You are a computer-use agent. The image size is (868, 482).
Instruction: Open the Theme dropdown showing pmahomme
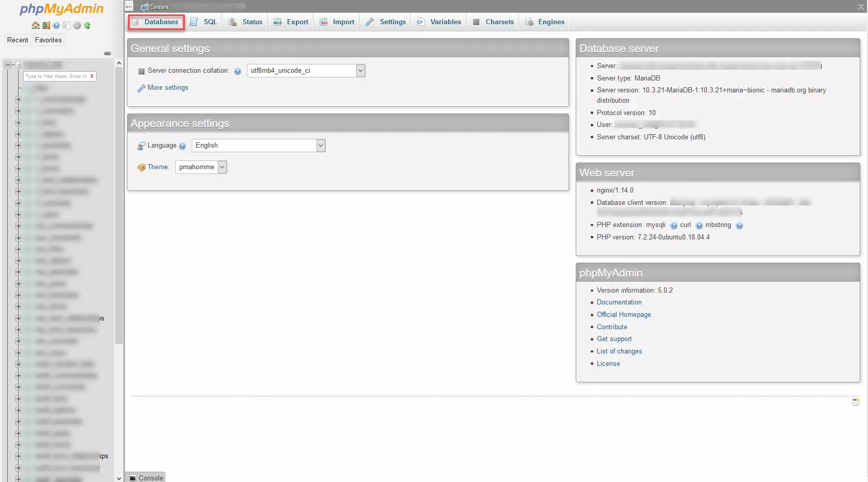click(201, 167)
